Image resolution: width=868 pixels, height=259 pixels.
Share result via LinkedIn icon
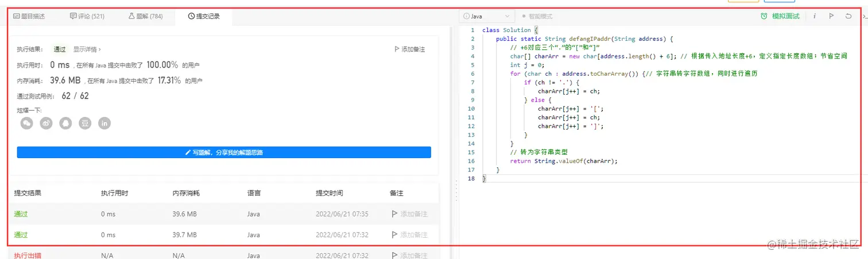click(x=104, y=123)
